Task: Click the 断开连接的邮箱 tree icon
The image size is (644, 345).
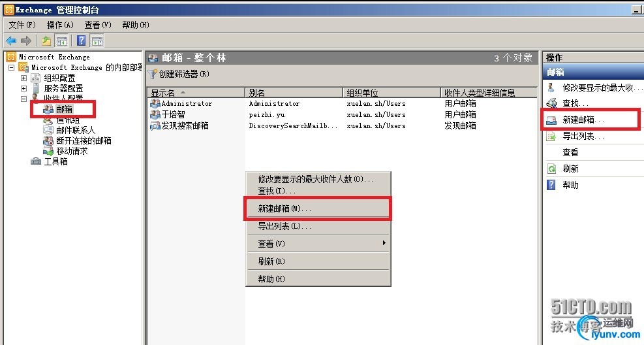Action: [x=48, y=140]
